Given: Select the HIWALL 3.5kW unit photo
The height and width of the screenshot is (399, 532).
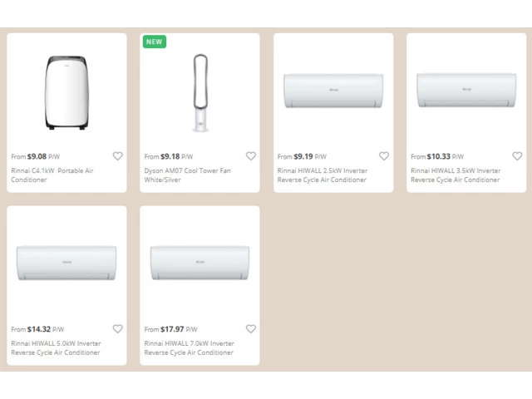Looking at the screenshot, I should click(465, 90).
